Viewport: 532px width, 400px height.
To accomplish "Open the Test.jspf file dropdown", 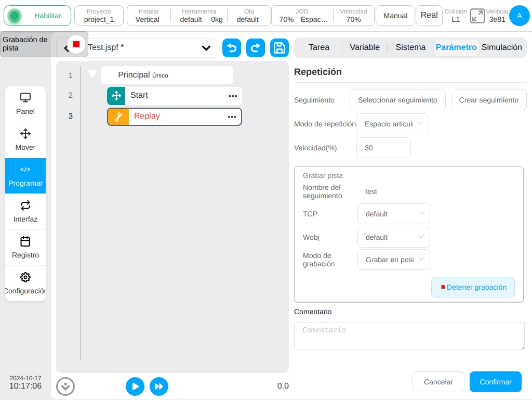I will [x=206, y=48].
